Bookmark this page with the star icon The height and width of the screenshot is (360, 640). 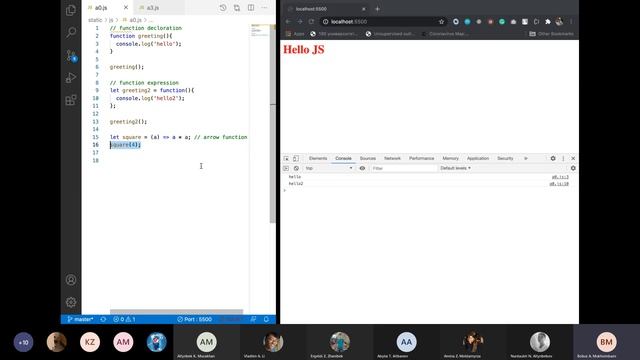tap(441, 22)
